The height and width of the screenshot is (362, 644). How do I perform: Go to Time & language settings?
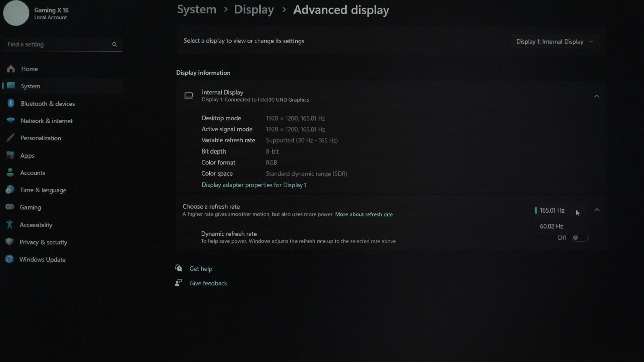43,190
